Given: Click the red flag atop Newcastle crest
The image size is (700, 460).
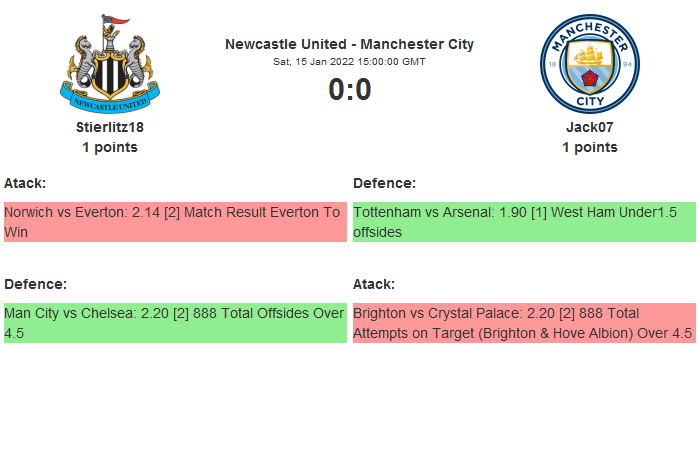Looking at the screenshot, I should 119,20.
